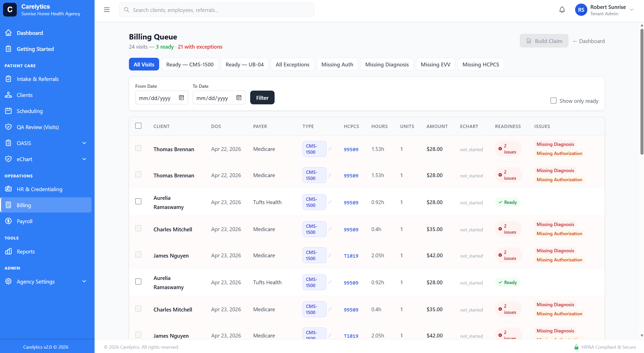
Task: Expand the OASIS menu chevron
Action: click(x=84, y=143)
